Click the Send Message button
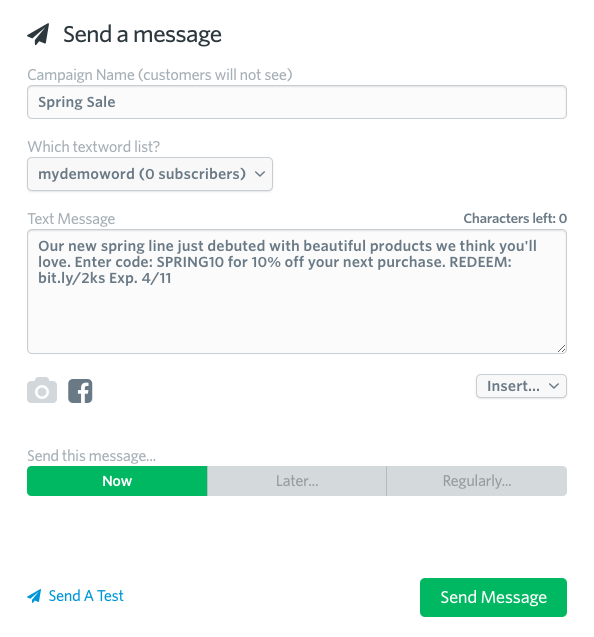 [x=493, y=597]
